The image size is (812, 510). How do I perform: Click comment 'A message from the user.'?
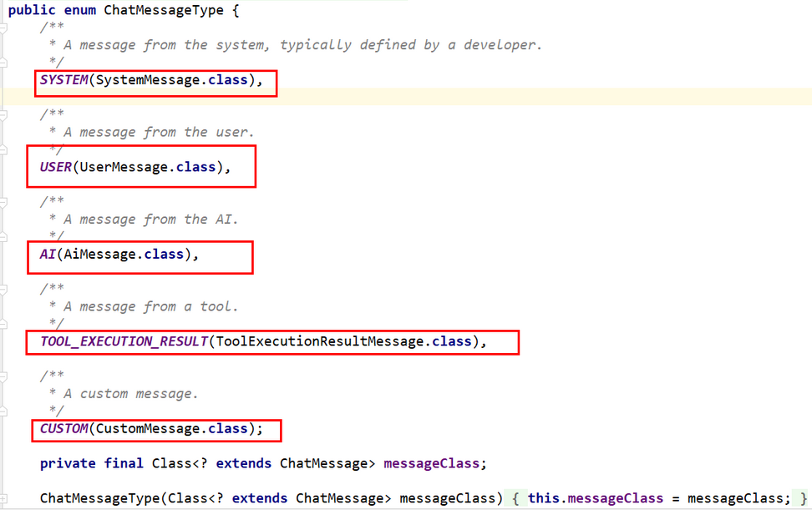pos(159,132)
